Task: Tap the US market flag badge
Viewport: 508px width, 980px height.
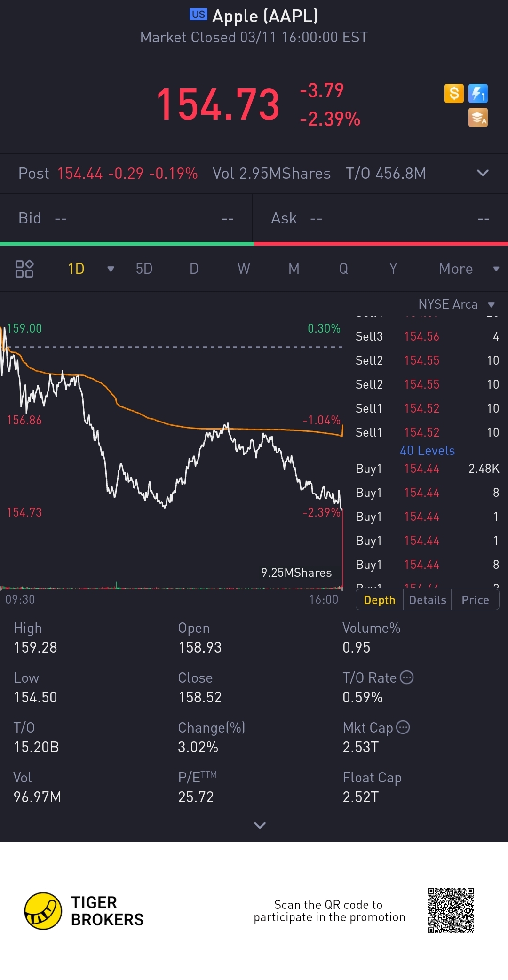Action: [198, 15]
